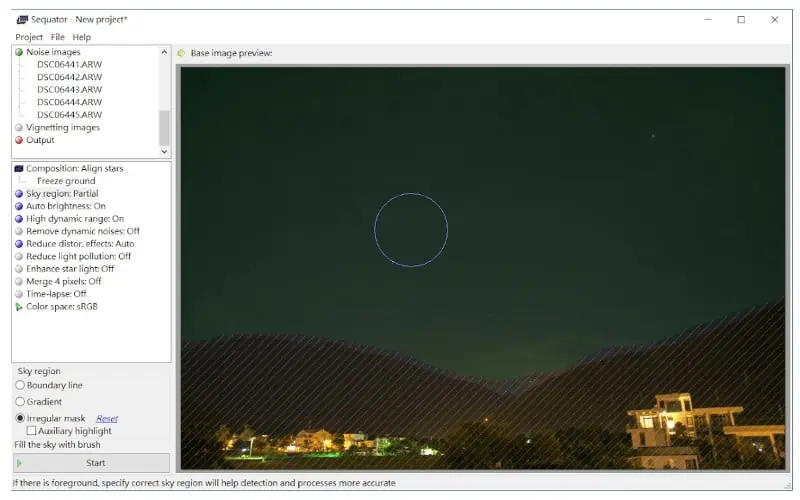Select DSC06445.ARW in the file list
Image resolution: width=800 pixels, height=500 pixels.
(69, 115)
